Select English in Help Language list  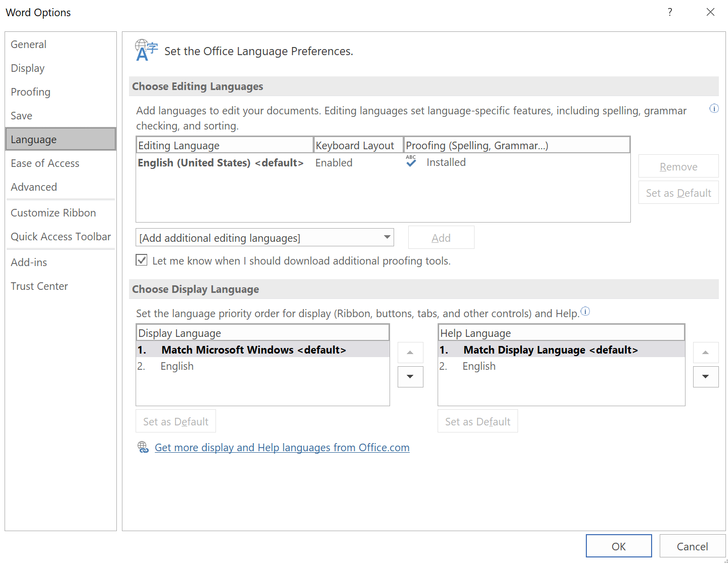[562, 366]
